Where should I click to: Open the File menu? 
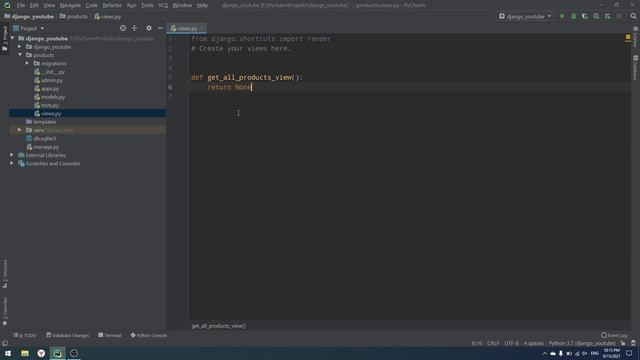point(21,5)
